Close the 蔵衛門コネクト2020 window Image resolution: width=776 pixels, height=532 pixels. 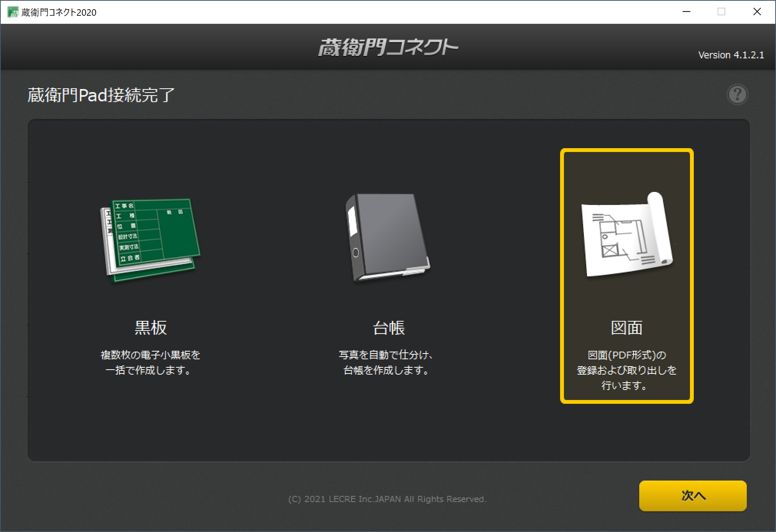pos(757,12)
